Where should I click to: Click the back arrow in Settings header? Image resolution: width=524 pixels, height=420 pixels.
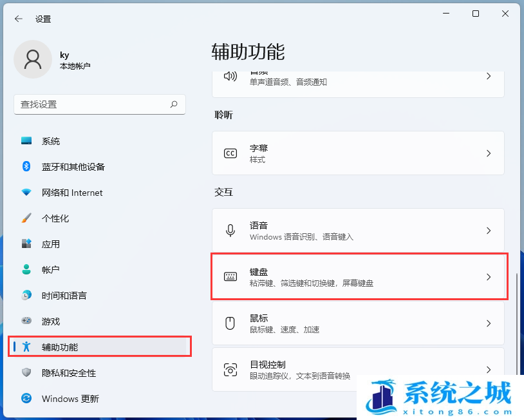coord(19,19)
